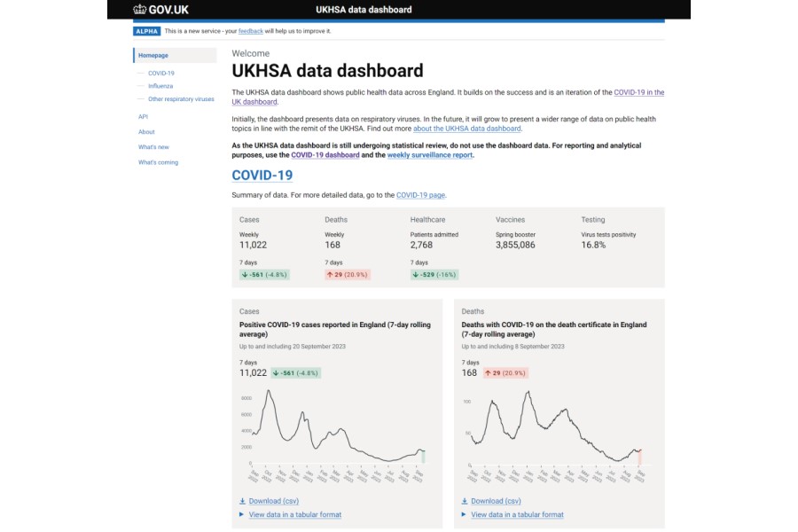
Task: Open the bold COVID-19 dashboard link
Action: [325, 155]
